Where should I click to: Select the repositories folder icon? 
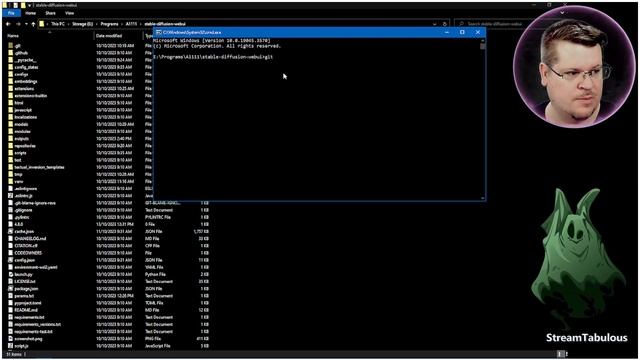click(x=11, y=146)
